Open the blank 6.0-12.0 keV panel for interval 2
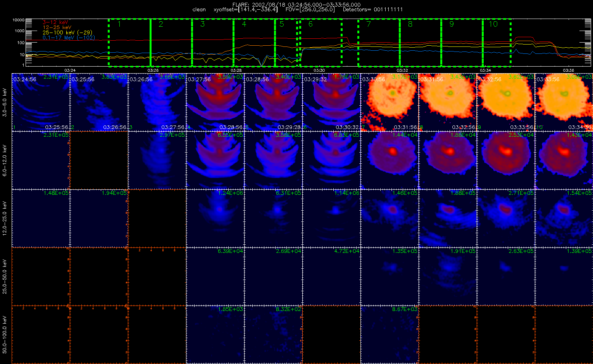The height and width of the screenshot is (364, 593). tap(99, 160)
